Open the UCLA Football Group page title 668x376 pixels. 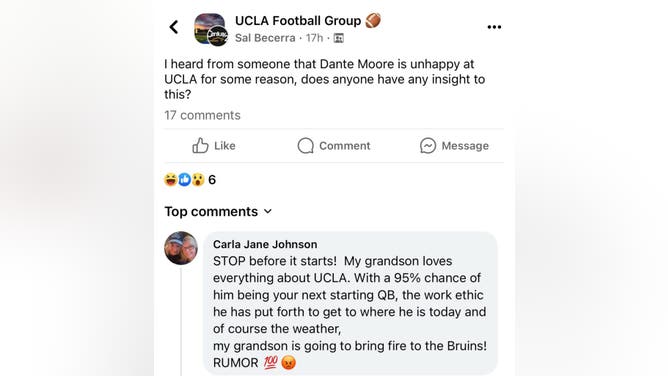coord(298,20)
